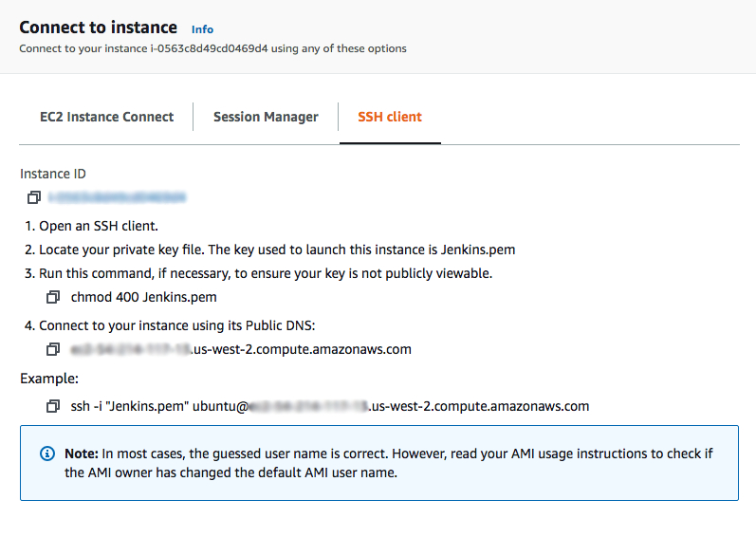The image size is (756, 537).
Task: Click the info icon in the Note box
Action: coord(47,454)
